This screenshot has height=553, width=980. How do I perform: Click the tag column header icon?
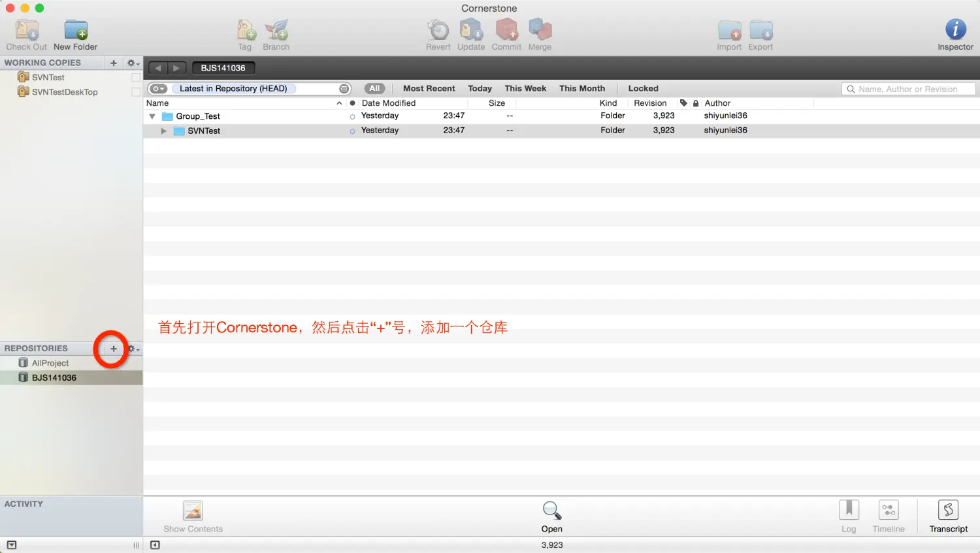[683, 103]
